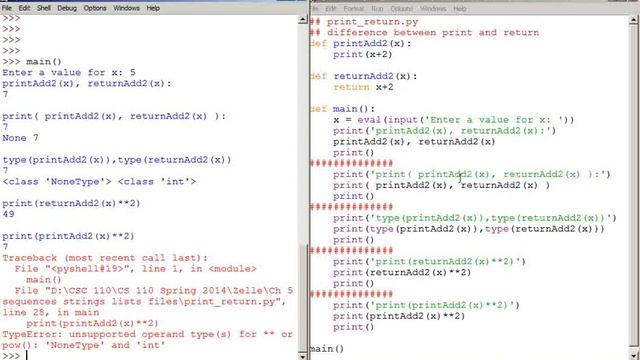Viewport: 640px width, 360px height.
Task: Click the 'line 28, in main' traceback line
Action: [x=51, y=312]
